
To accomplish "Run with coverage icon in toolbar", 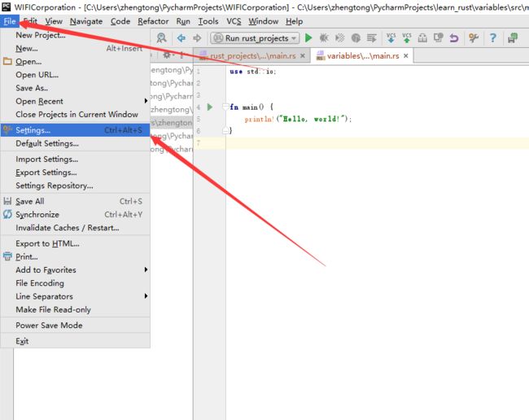I will [x=339, y=37].
